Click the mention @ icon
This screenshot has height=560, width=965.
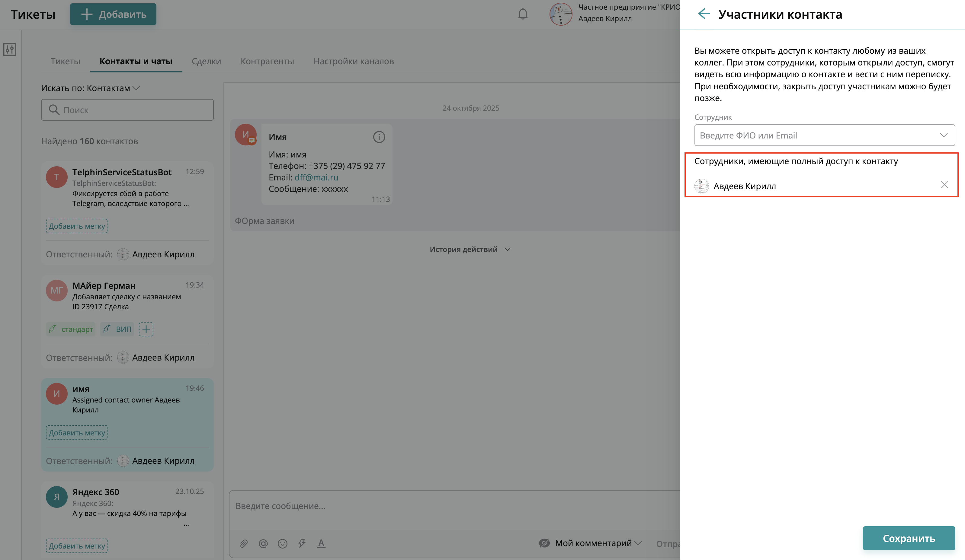[x=263, y=543]
